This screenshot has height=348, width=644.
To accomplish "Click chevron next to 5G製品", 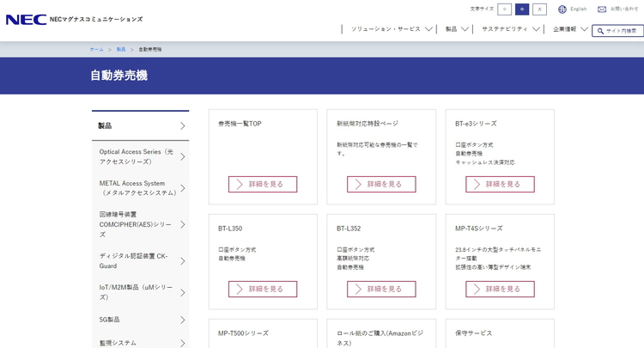I will (183, 320).
